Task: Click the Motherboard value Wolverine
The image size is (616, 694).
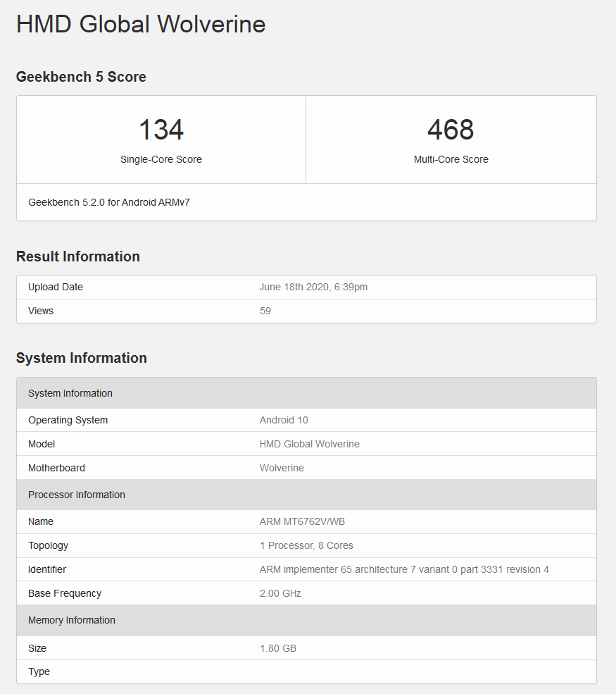Action: [x=282, y=468]
